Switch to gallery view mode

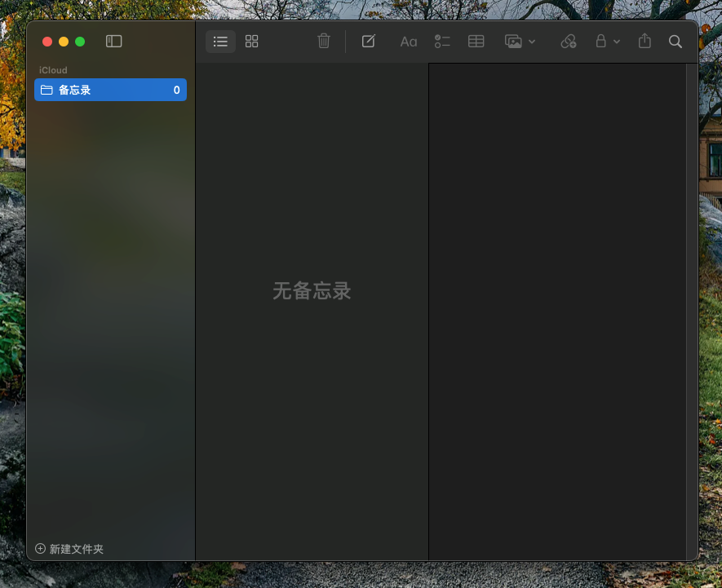point(252,42)
